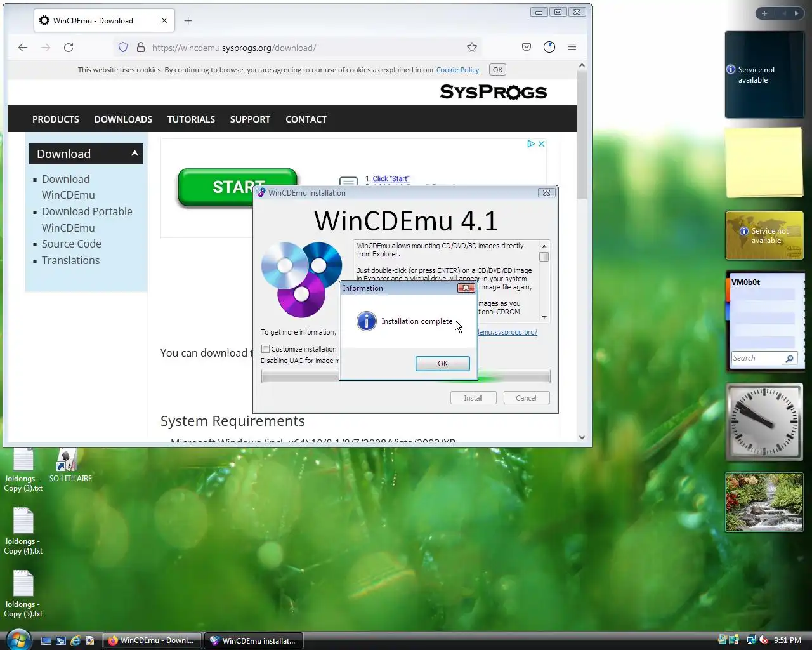Click Firefox page scrollbar up arrow
The image size is (812, 650).
(x=582, y=65)
